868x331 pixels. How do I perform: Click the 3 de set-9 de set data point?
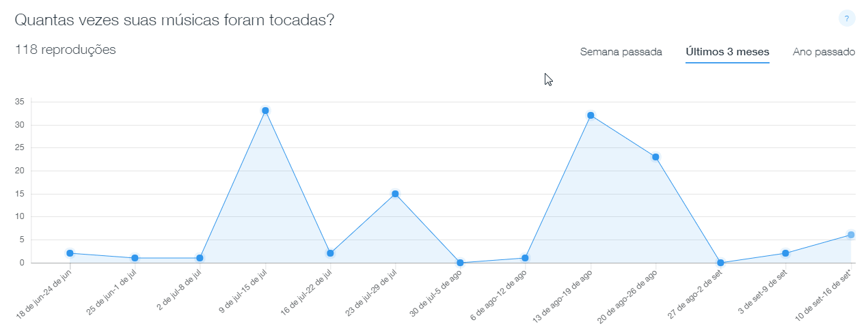785,253
